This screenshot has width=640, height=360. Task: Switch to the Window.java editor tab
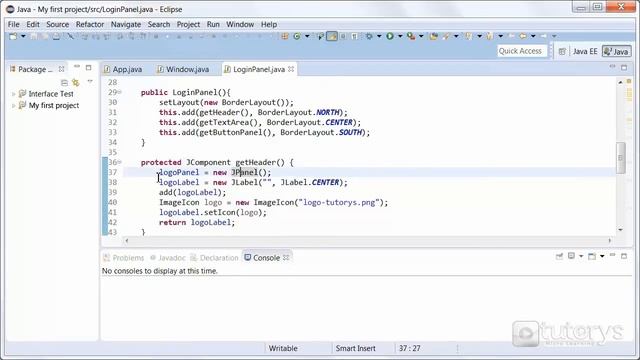(183, 69)
